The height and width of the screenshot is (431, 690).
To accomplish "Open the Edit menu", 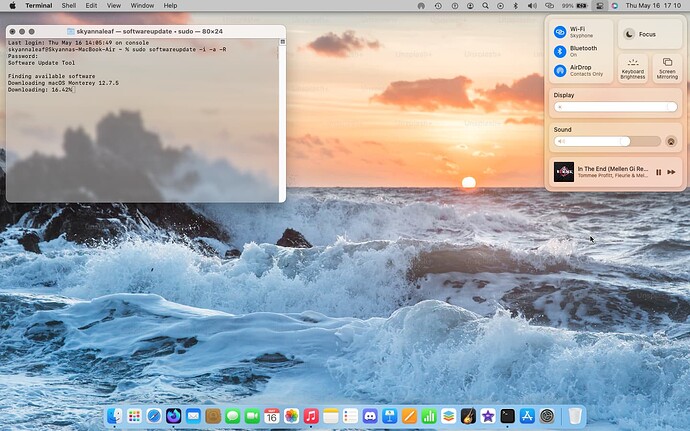I will pos(91,6).
